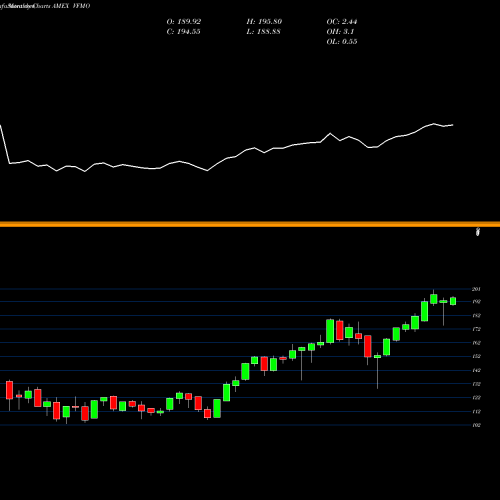Click the end point of the white line chart
Viewport: 500px width, 500px height.
click(x=453, y=125)
